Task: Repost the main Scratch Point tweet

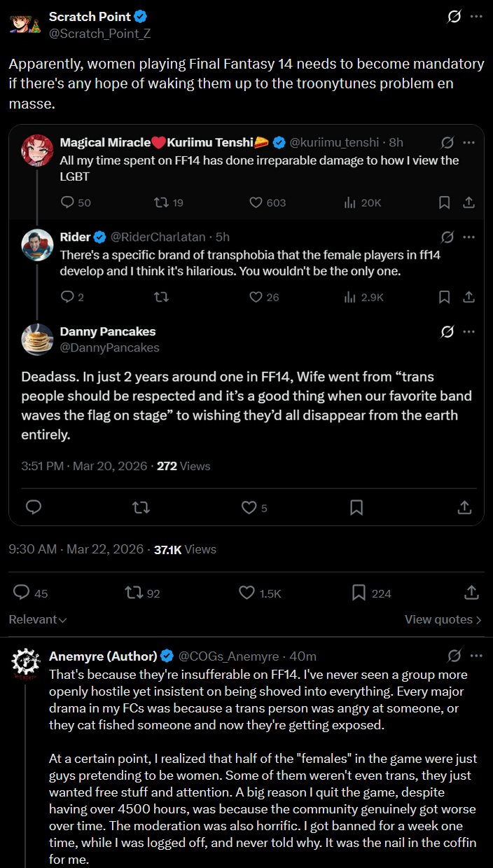Action: [132, 593]
